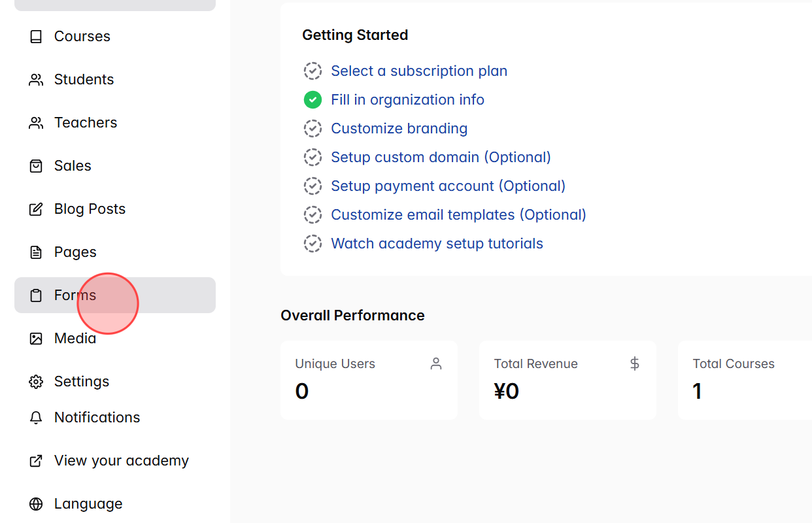Click the Settings gear icon

click(x=36, y=381)
